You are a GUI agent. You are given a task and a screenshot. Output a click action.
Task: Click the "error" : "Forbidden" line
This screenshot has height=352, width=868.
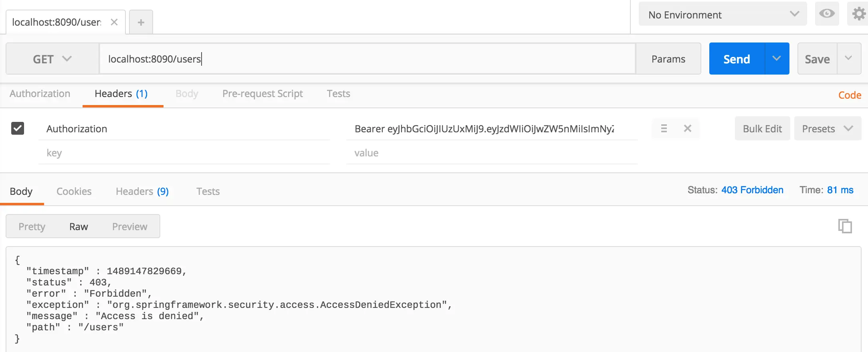coord(89,293)
